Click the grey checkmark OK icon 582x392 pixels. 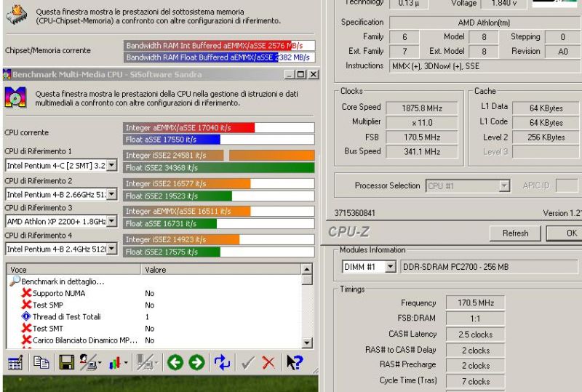(247, 363)
